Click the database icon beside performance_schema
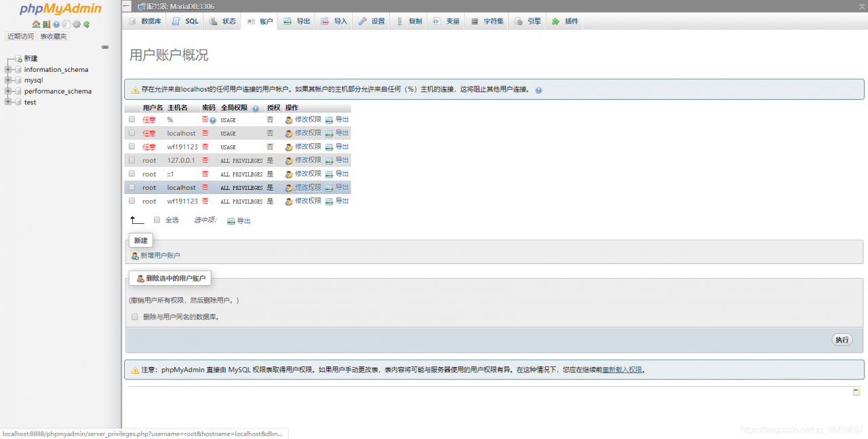868x439 pixels. coord(18,91)
